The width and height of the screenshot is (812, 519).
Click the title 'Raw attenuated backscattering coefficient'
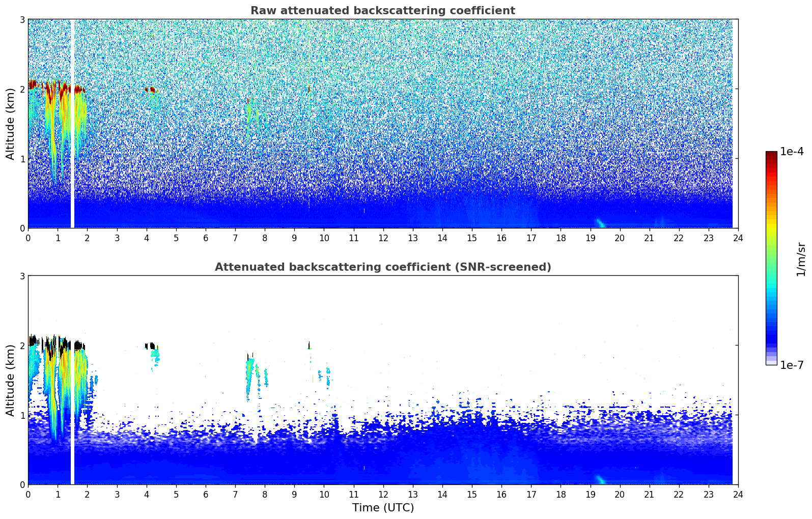[x=383, y=11]
